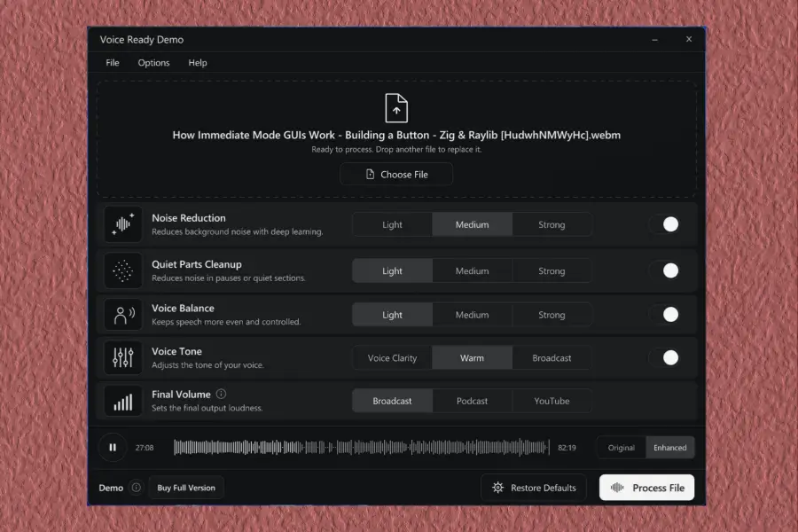Show info about Final Volume
798x532 pixels.
pyautogui.click(x=221, y=394)
